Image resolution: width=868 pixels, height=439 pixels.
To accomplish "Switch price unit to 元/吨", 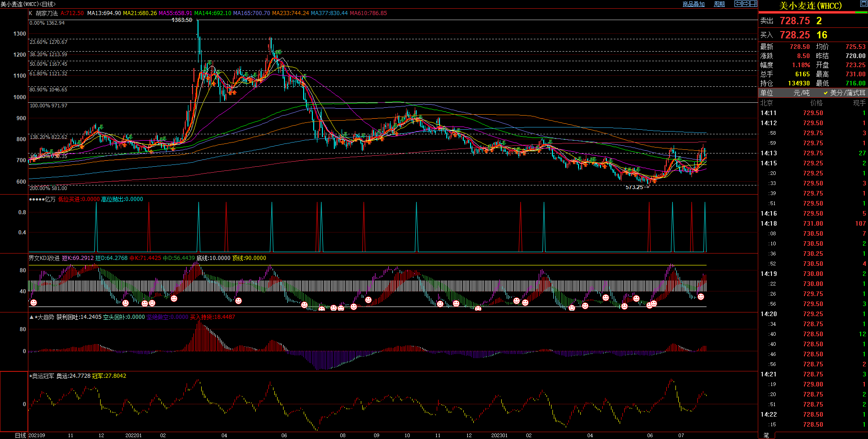I will 801,93.
